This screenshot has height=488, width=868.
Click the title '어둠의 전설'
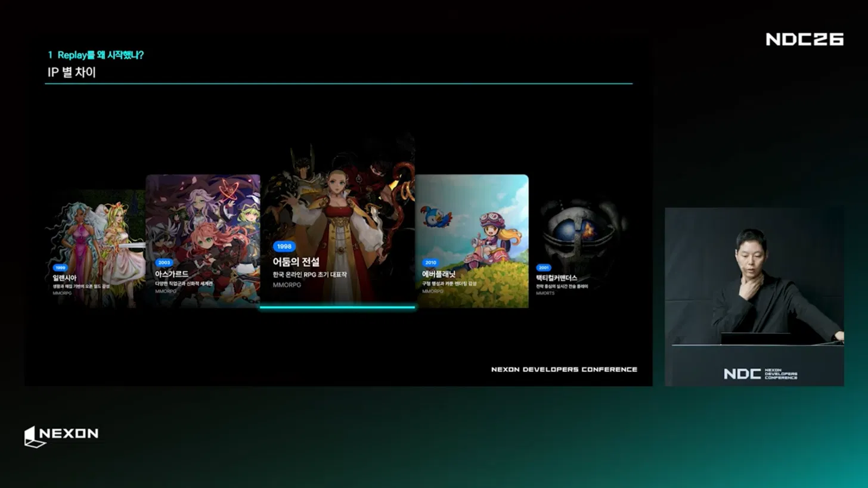pyautogui.click(x=296, y=262)
